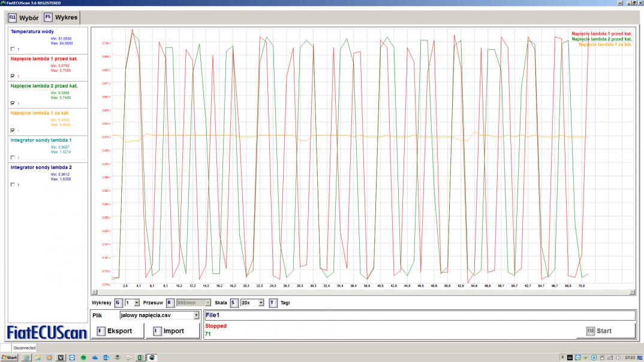Uncheck Napięcie lambda 1 przed kat. checkbox

coord(13,76)
